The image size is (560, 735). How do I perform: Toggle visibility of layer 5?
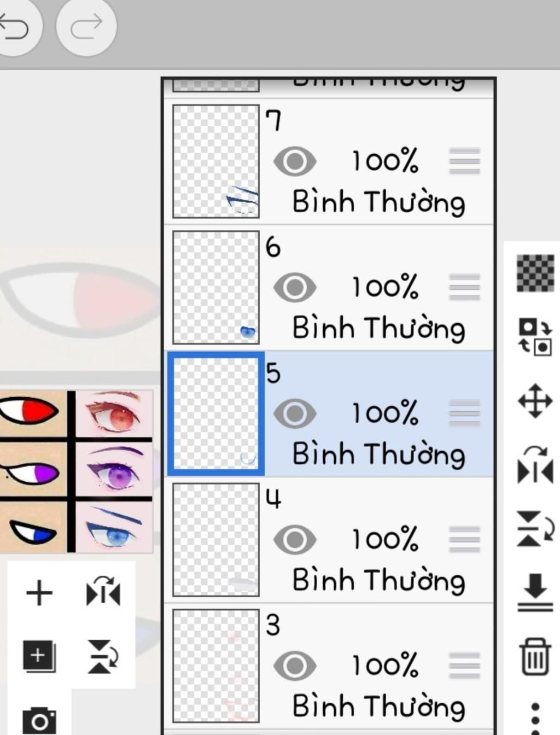[x=295, y=413]
